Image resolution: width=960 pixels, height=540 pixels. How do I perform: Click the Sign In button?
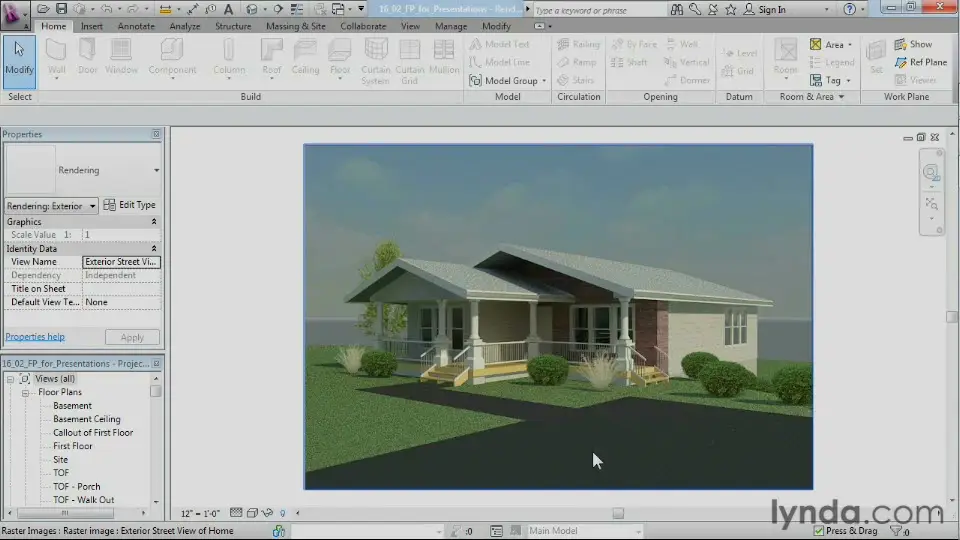[765, 9]
